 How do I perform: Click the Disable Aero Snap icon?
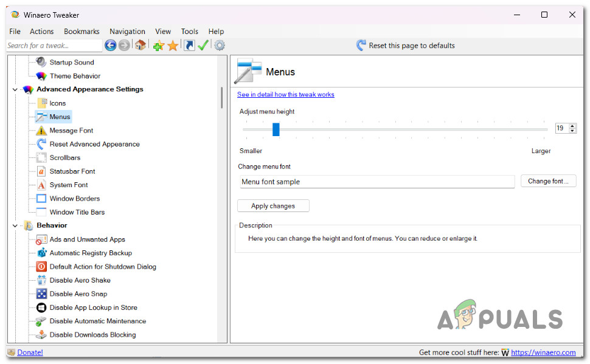coord(41,294)
